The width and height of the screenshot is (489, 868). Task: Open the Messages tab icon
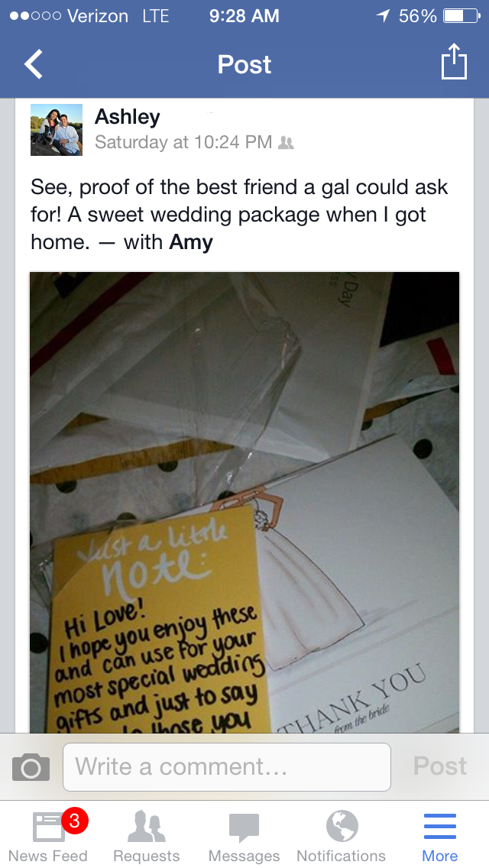[244, 828]
